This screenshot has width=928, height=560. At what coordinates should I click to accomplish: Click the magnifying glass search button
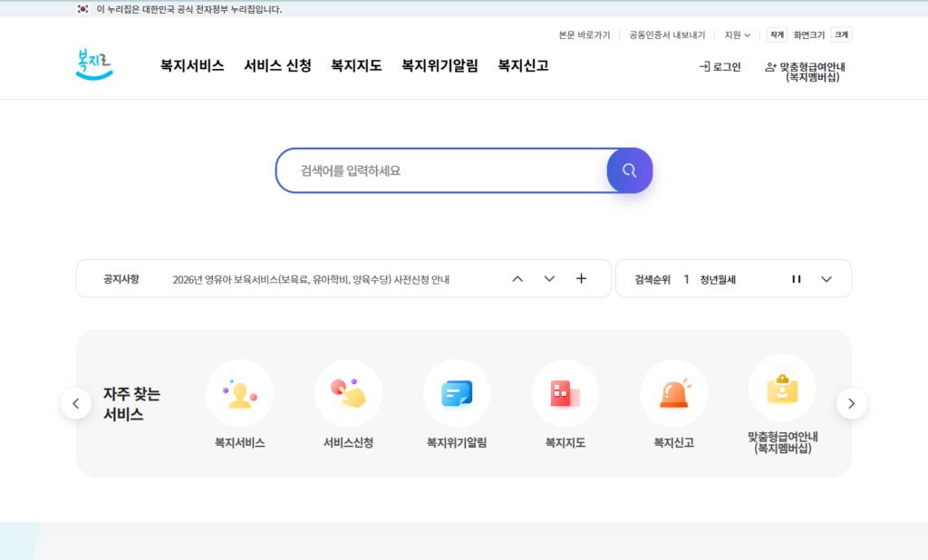pos(629,170)
